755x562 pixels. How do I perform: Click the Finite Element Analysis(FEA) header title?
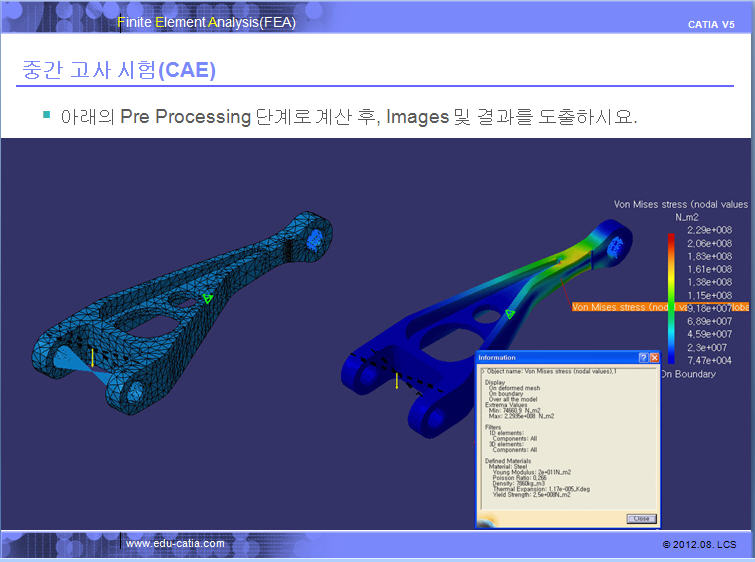click(206, 22)
